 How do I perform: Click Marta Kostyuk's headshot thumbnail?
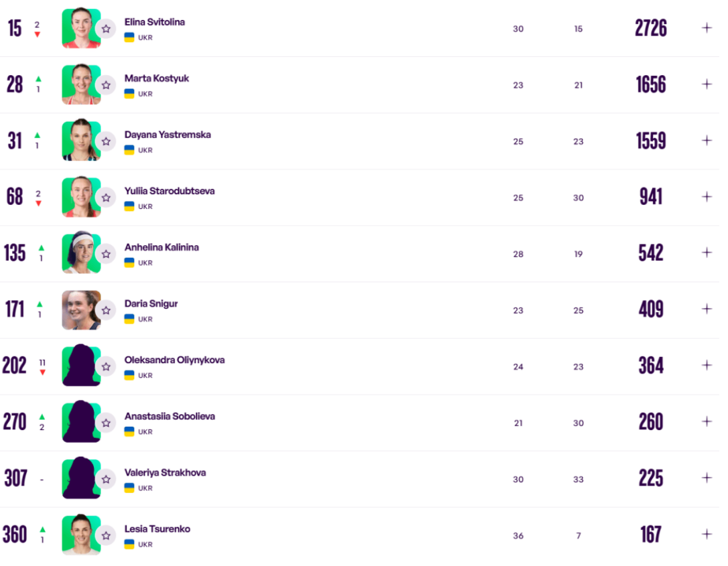[81, 84]
